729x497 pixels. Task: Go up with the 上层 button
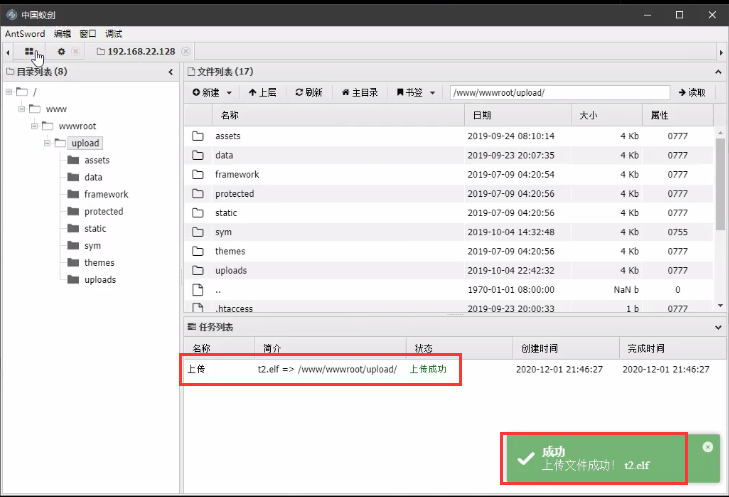coord(260,92)
